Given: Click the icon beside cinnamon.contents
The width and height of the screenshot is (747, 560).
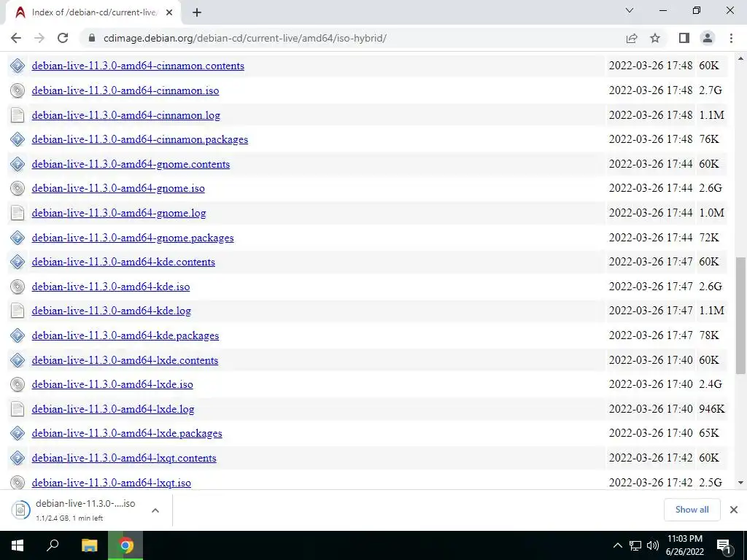Looking at the screenshot, I should pos(18,66).
